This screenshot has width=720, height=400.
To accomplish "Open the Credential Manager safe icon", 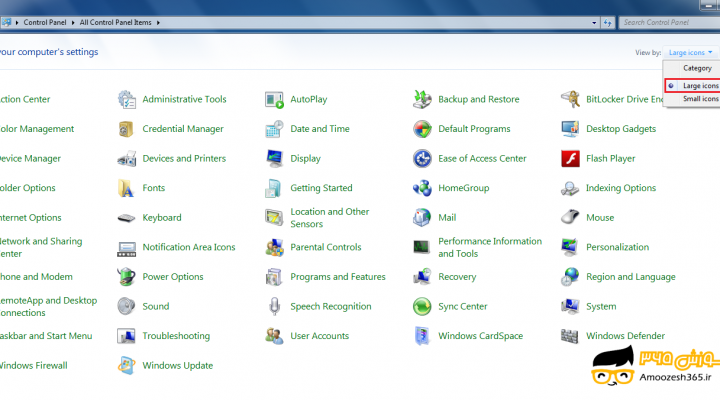I will [126, 129].
